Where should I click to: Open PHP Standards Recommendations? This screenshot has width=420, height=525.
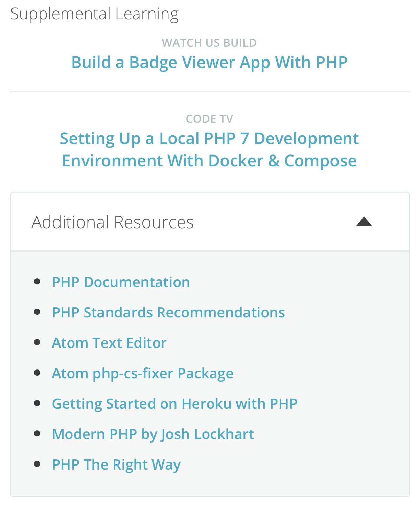168,312
